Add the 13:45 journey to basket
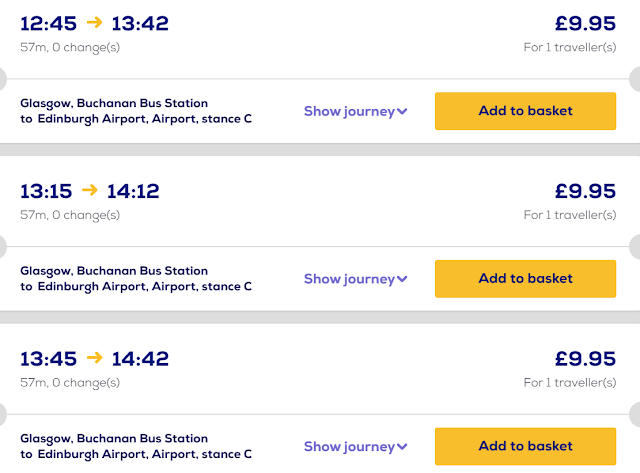This screenshot has height=473, width=640. click(x=525, y=446)
